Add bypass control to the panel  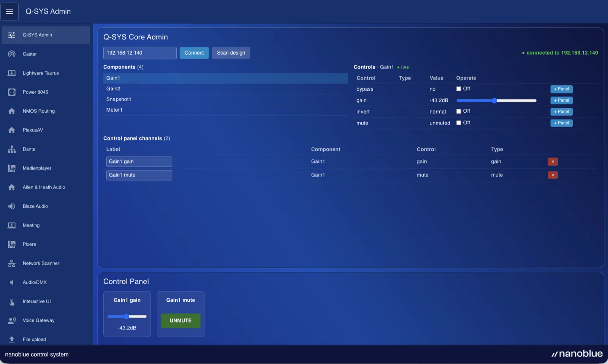click(561, 89)
